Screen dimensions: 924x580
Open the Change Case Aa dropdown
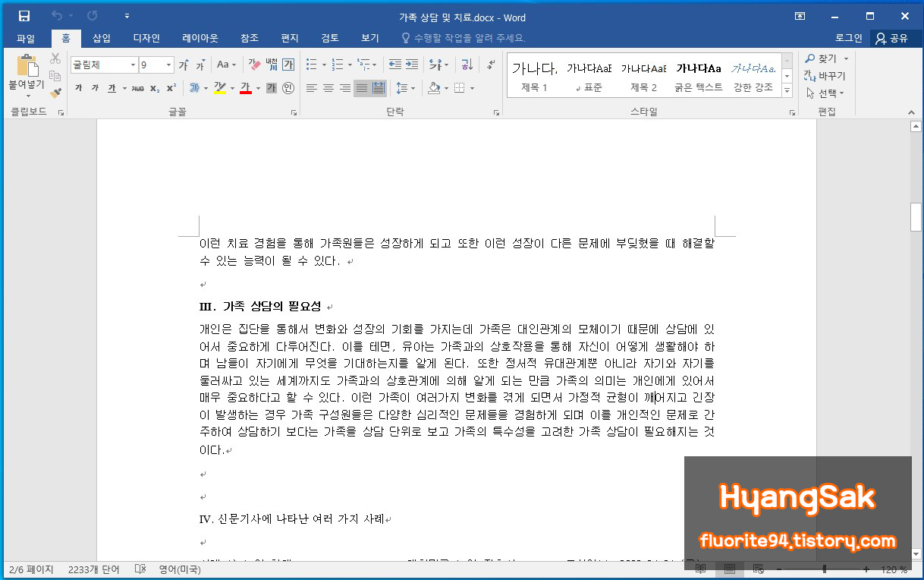coord(226,65)
